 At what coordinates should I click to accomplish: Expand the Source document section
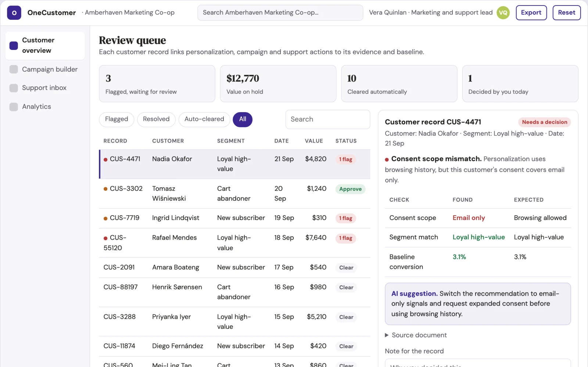coord(415,335)
